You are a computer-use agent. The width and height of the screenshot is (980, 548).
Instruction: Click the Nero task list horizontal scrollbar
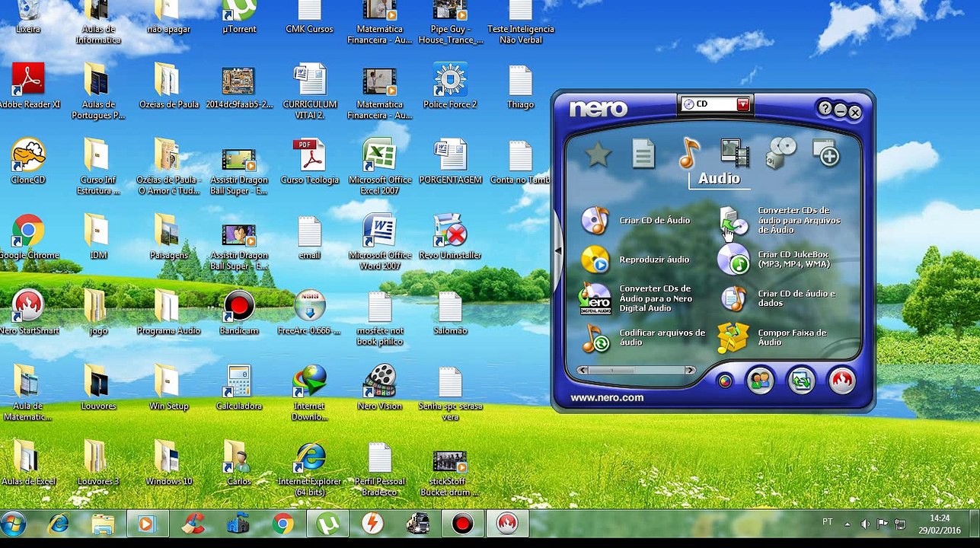click(636, 371)
